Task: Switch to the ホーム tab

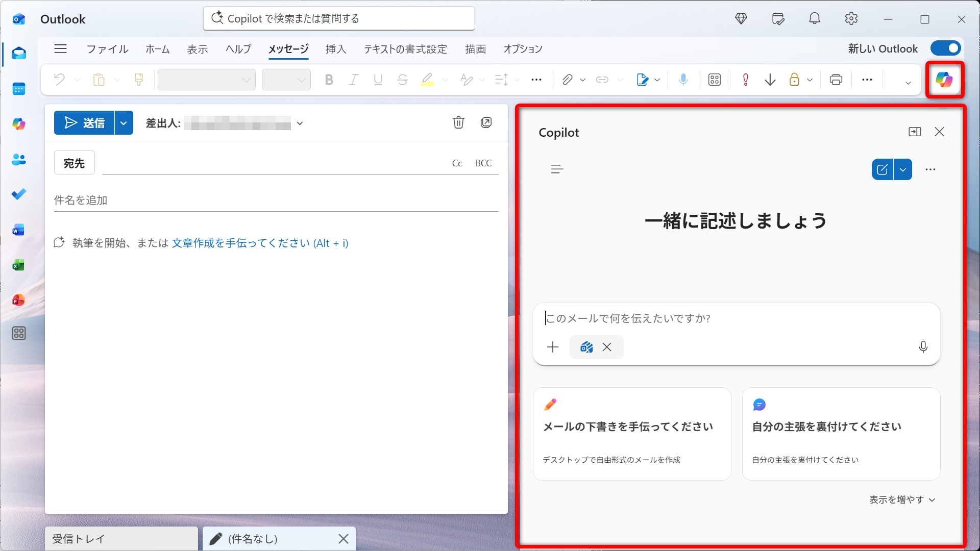Action: click(158, 49)
